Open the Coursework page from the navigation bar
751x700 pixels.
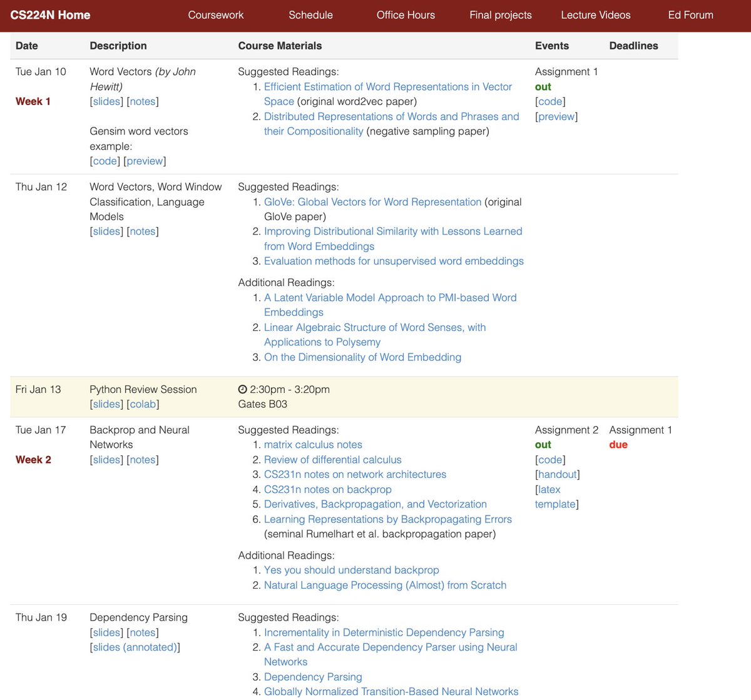(x=216, y=15)
